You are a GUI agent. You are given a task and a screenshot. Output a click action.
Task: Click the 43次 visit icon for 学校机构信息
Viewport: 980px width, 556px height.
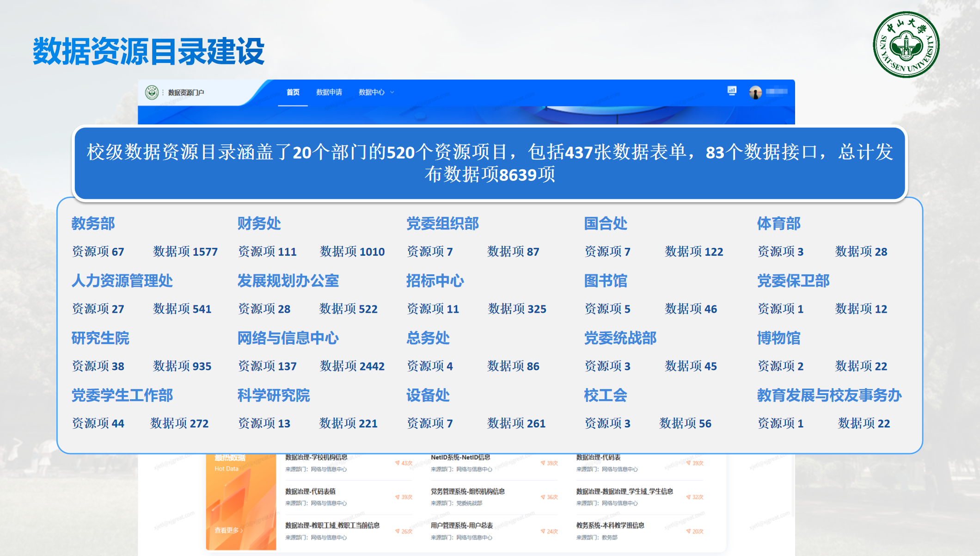[x=397, y=463]
